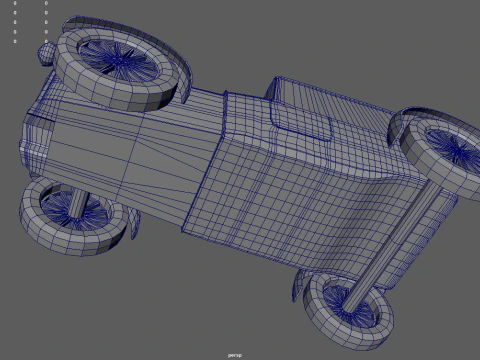This screenshot has width=480, height=360.
Task: Select the small spherical headlight mesh
Action: click(45, 54)
